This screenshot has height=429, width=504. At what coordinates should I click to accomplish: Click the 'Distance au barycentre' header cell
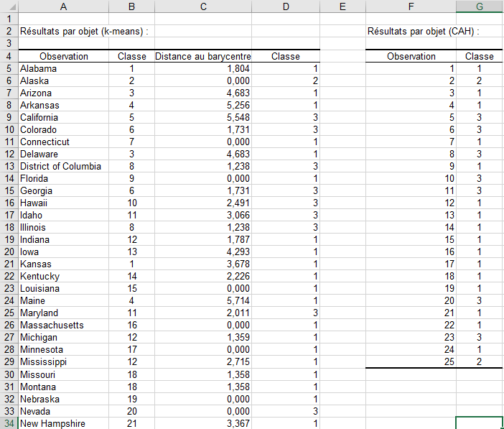click(x=203, y=56)
